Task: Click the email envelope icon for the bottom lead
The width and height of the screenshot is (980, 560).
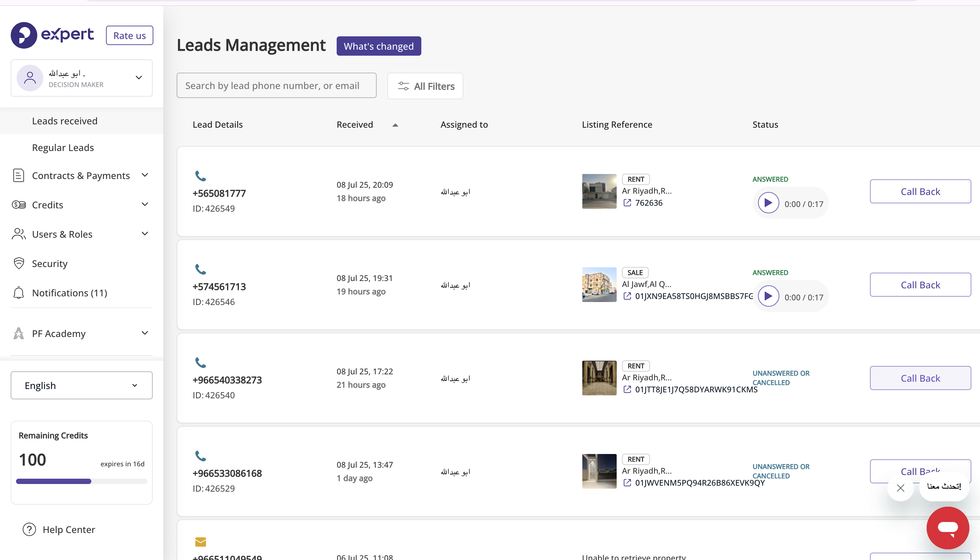Action: point(200,542)
